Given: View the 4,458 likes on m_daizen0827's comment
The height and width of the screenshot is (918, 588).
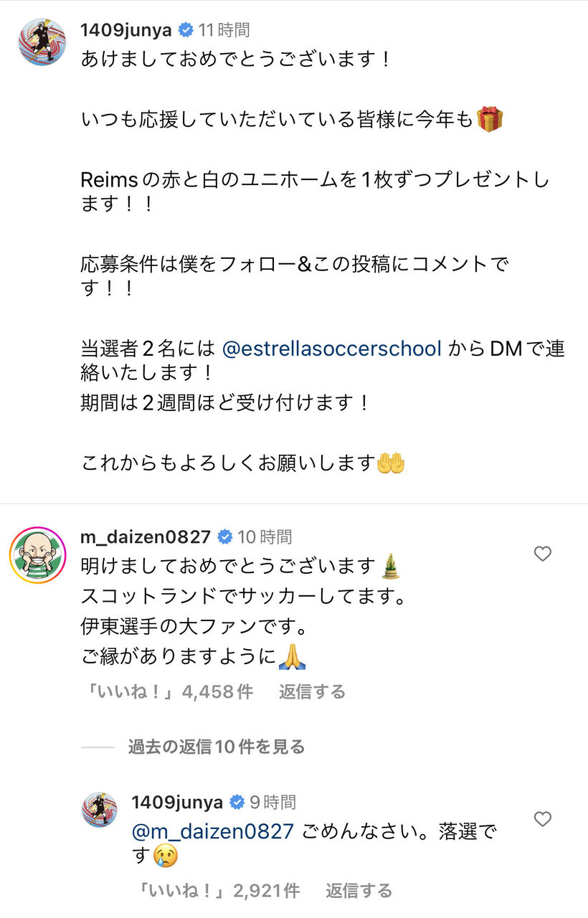Looking at the screenshot, I should pyautogui.click(x=167, y=691).
